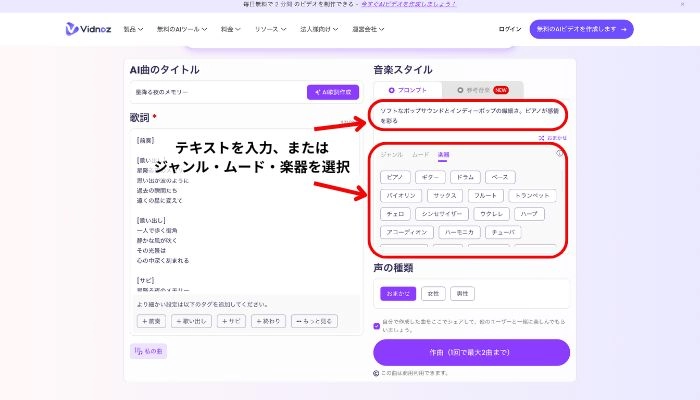Screen dimensions: 700x400
Task: Select the トランペット tag
Action: (x=532, y=196)
